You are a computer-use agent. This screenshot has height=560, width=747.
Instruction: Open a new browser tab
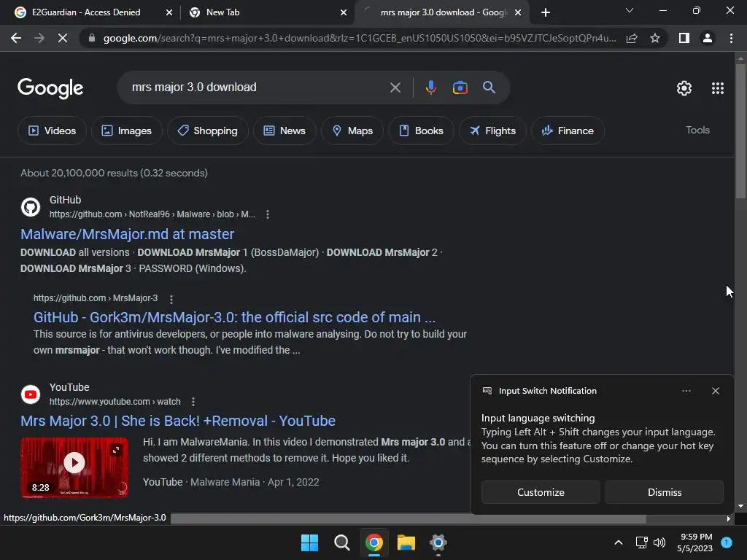pyautogui.click(x=546, y=12)
